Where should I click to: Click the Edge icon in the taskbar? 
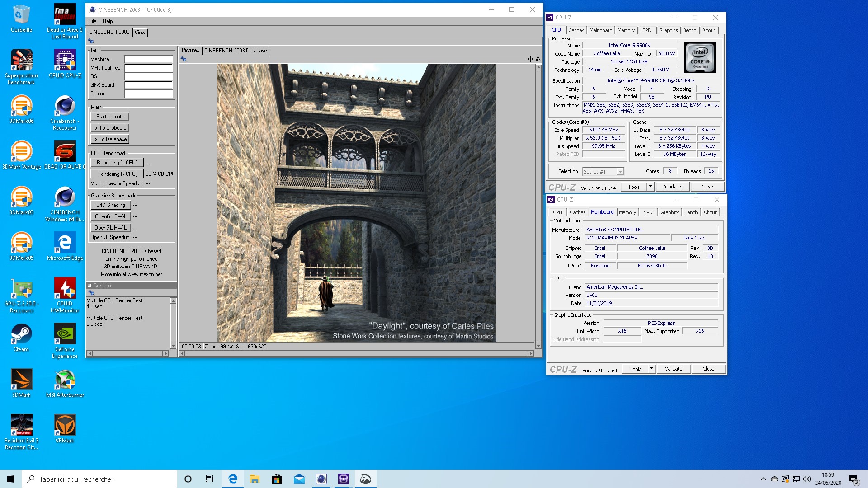pyautogui.click(x=233, y=479)
